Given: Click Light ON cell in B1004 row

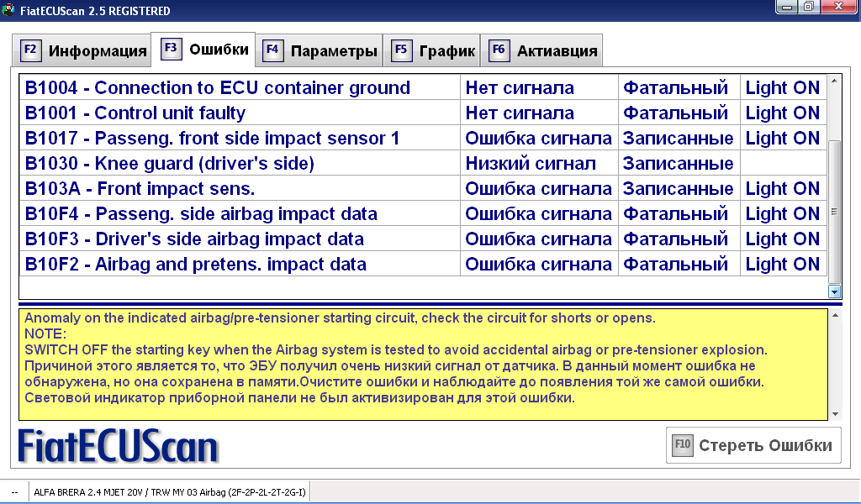Looking at the screenshot, I should (783, 87).
